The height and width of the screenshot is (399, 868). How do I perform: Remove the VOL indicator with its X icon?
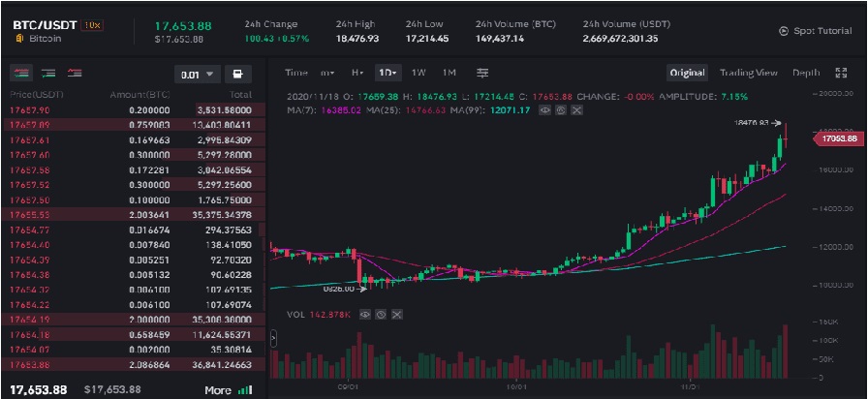[396, 315]
